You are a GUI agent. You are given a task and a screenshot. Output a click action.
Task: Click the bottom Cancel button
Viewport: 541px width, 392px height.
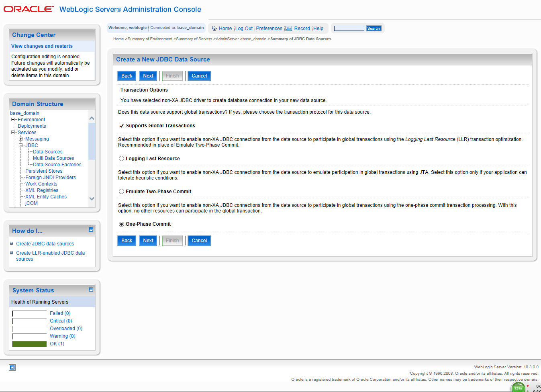(199, 241)
